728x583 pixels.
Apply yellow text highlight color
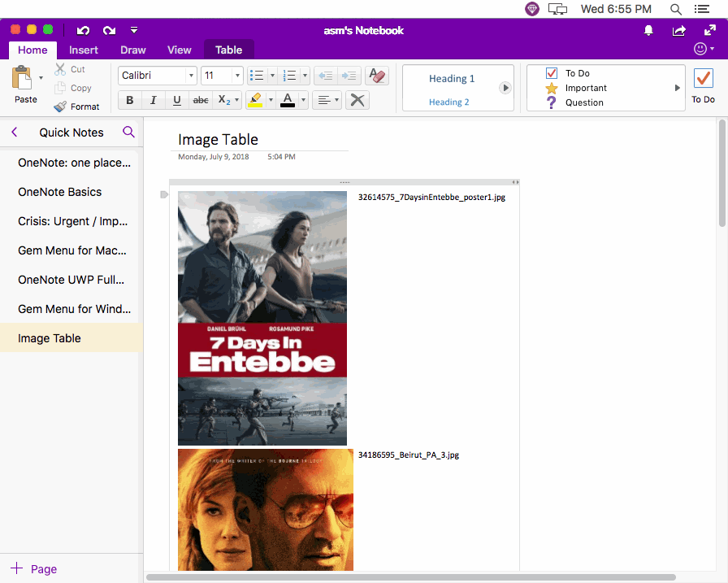point(255,100)
